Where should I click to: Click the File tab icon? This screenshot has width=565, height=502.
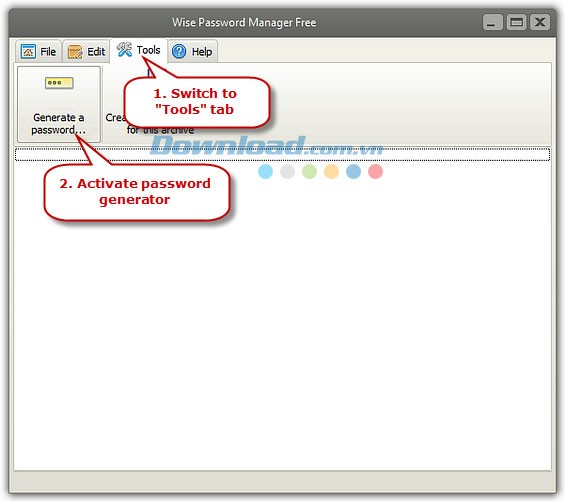(x=28, y=52)
